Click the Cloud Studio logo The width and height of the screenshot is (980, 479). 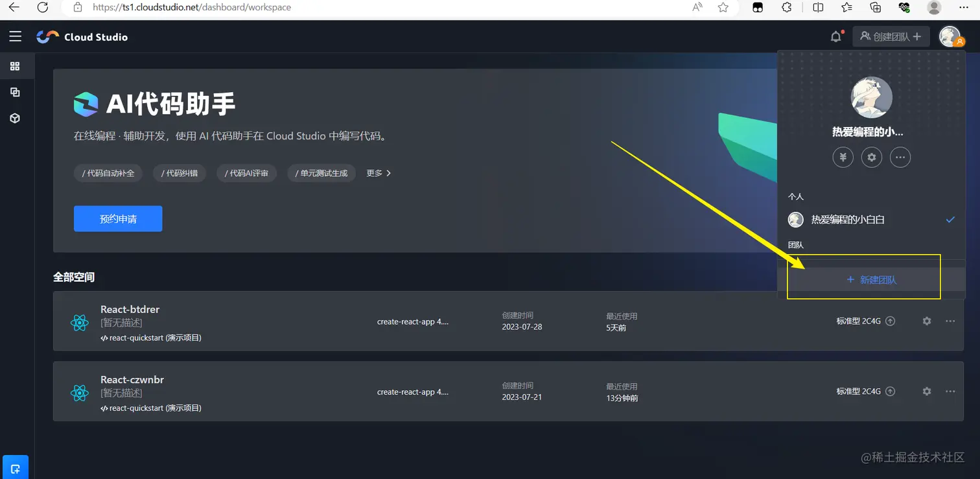pyautogui.click(x=82, y=37)
